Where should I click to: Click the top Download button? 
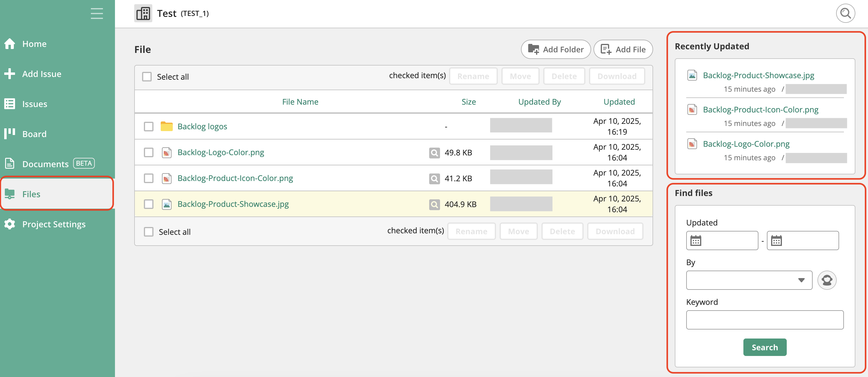point(617,76)
